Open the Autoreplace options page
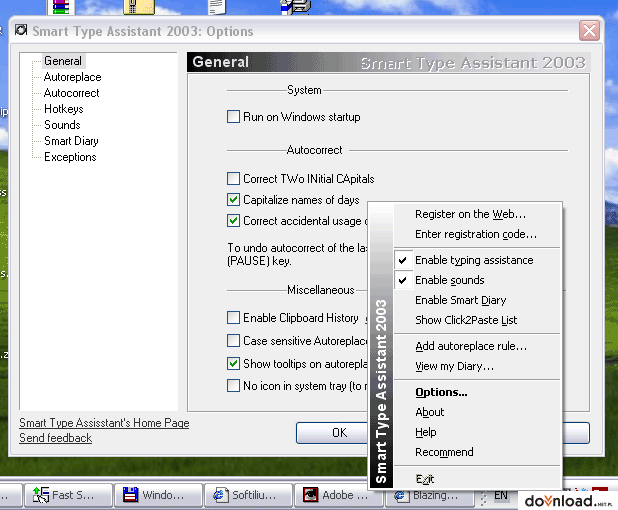This screenshot has height=510, width=618. 73,77
